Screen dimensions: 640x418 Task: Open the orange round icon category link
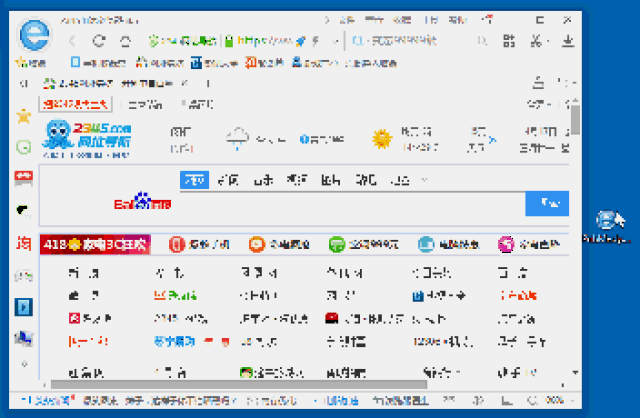(x=279, y=245)
